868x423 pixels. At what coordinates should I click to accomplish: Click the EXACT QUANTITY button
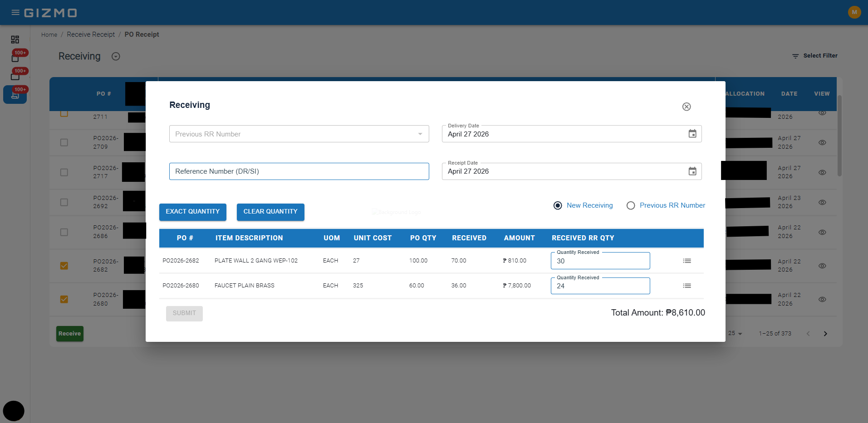point(193,212)
